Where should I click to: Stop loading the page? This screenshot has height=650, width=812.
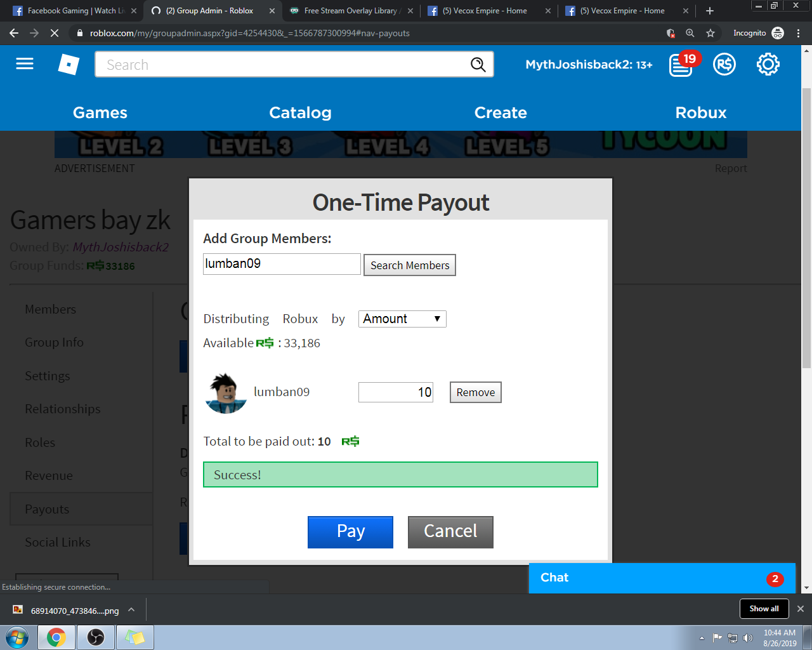tap(55, 33)
